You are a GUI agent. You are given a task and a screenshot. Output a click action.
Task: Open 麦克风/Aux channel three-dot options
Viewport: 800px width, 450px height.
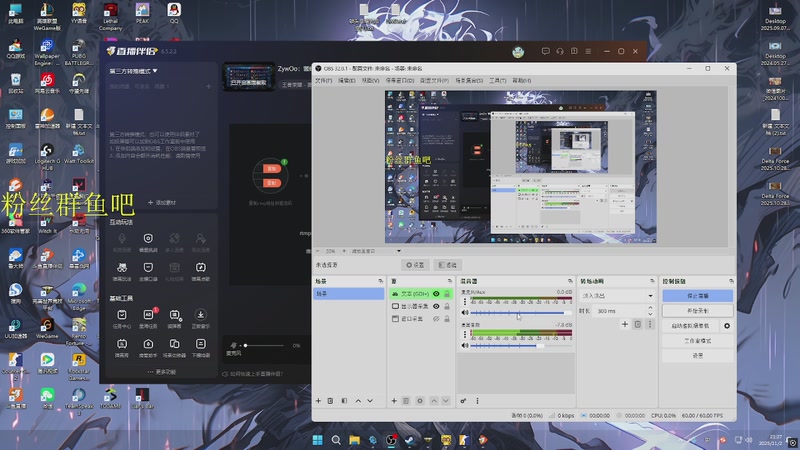click(465, 301)
